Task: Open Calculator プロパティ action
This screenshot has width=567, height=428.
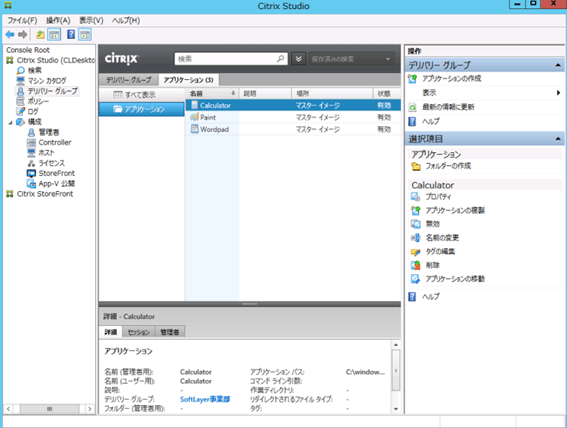Action: tap(438, 197)
